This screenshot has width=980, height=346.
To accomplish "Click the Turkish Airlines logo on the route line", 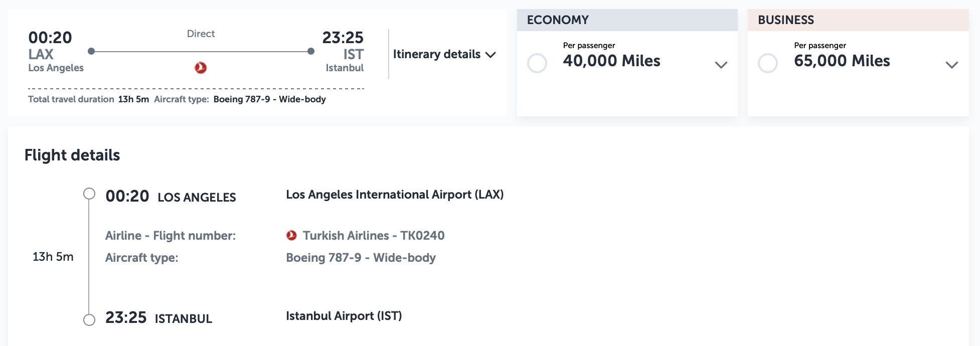I will pos(200,66).
